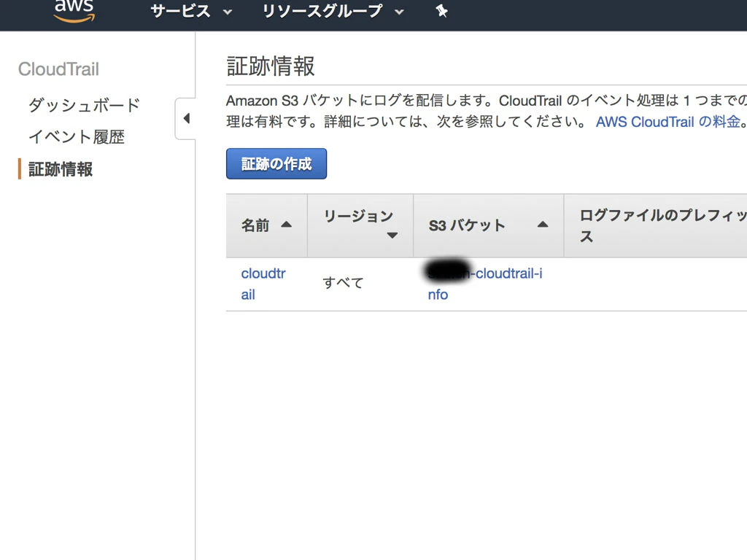Open ダッシュボード in the sidebar
Screen dimensions: 747x560
[x=85, y=105]
